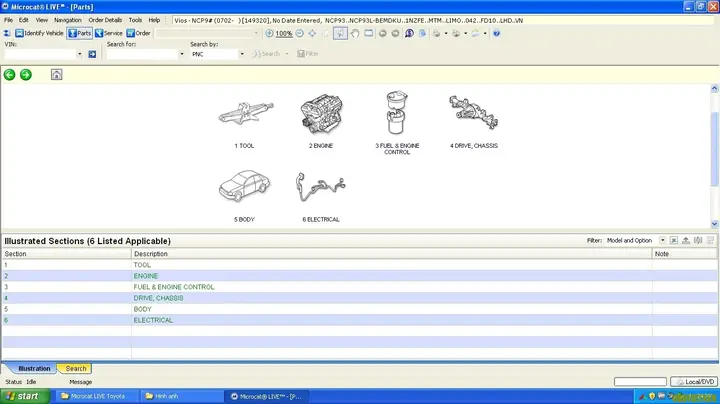The height and width of the screenshot is (404, 720).
Task: Open the Service mode
Action: [108, 33]
